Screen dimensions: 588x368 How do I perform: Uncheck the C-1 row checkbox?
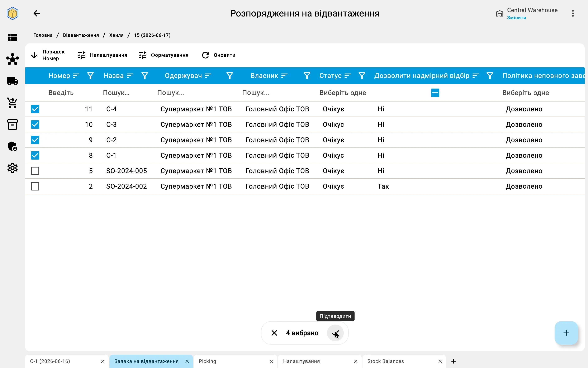(35, 155)
